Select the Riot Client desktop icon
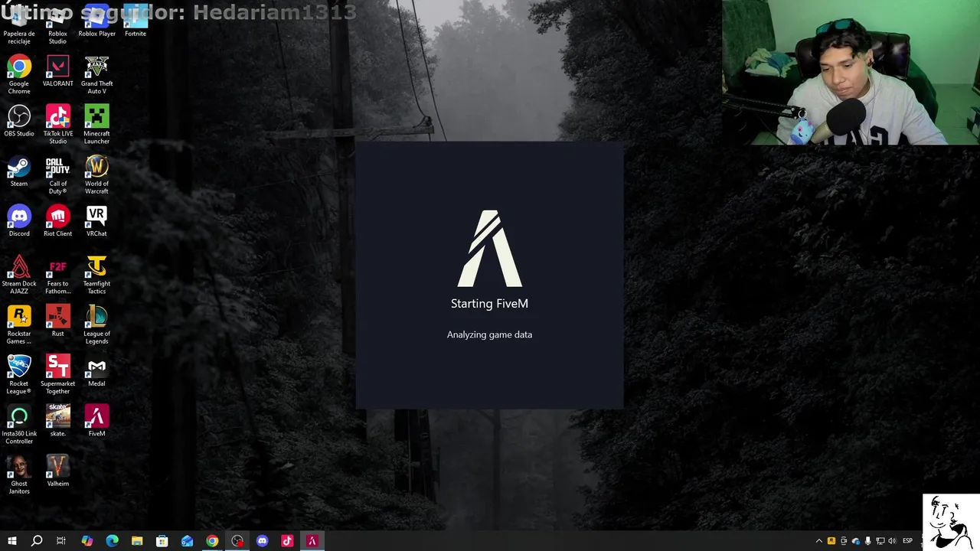 pos(57,220)
